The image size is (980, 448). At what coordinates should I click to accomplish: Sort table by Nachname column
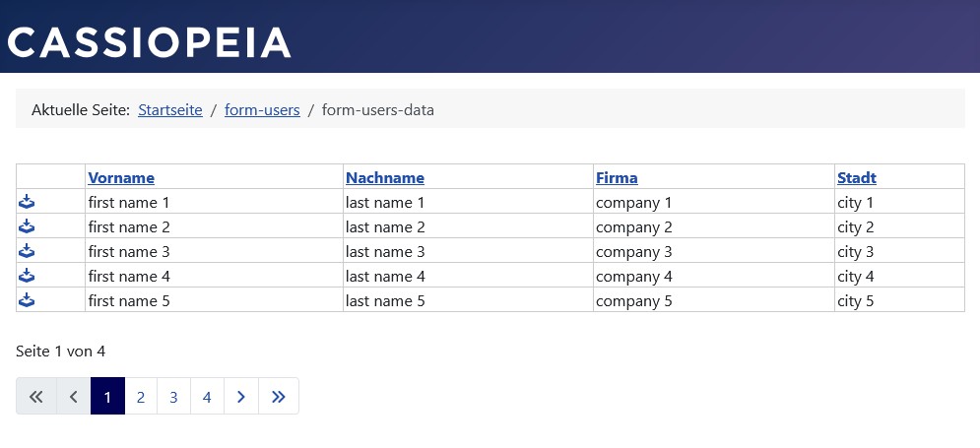pos(384,178)
